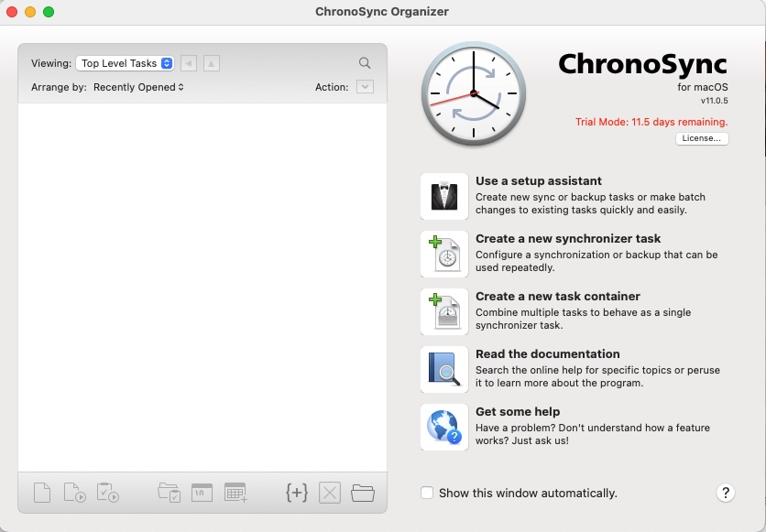Click the up arrow navigation button
The height and width of the screenshot is (532, 766).
click(x=211, y=63)
